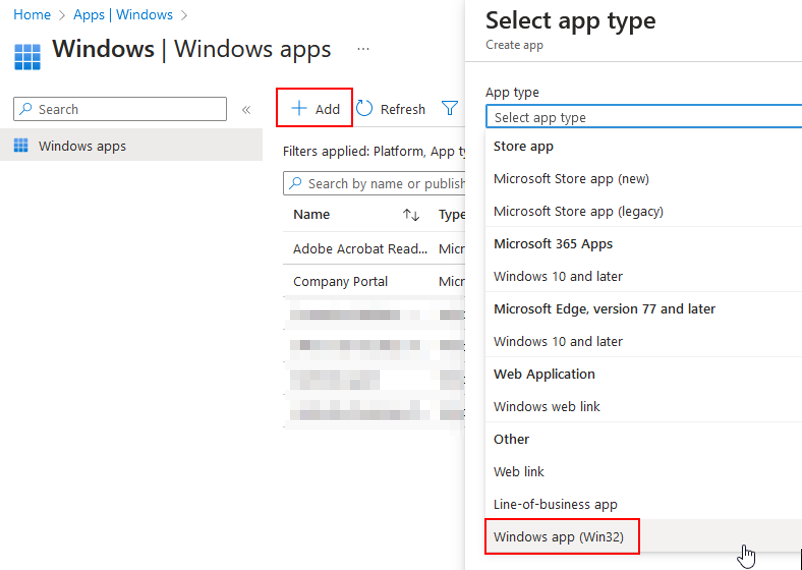Viewport: 802px width, 570px height.
Task: Go to Home breadcrumb link
Action: (x=32, y=15)
